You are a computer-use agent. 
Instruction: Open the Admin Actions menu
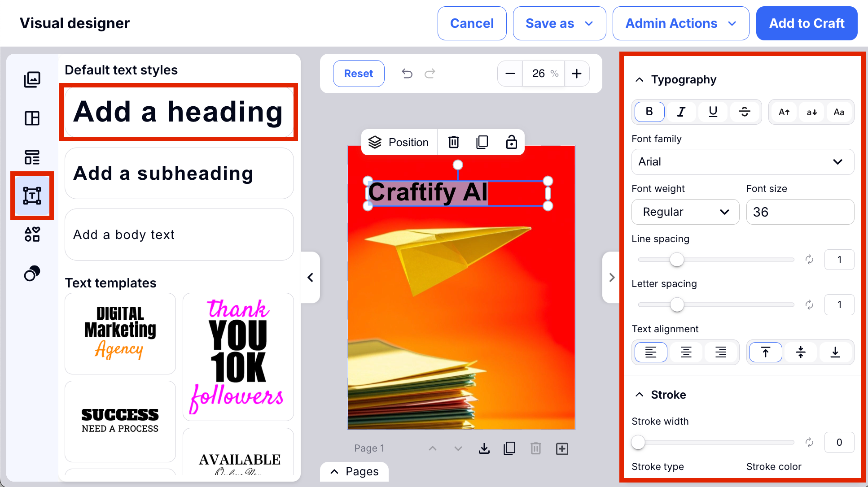[x=680, y=23]
